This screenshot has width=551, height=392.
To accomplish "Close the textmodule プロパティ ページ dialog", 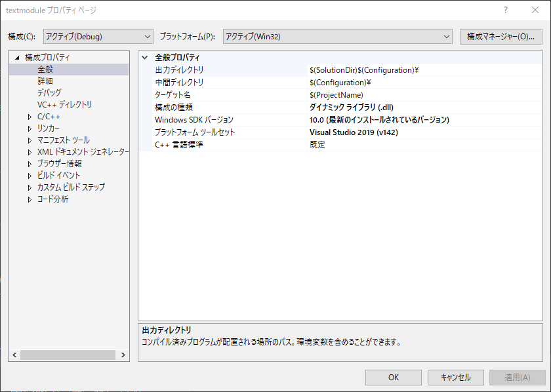I will [535, 10].
